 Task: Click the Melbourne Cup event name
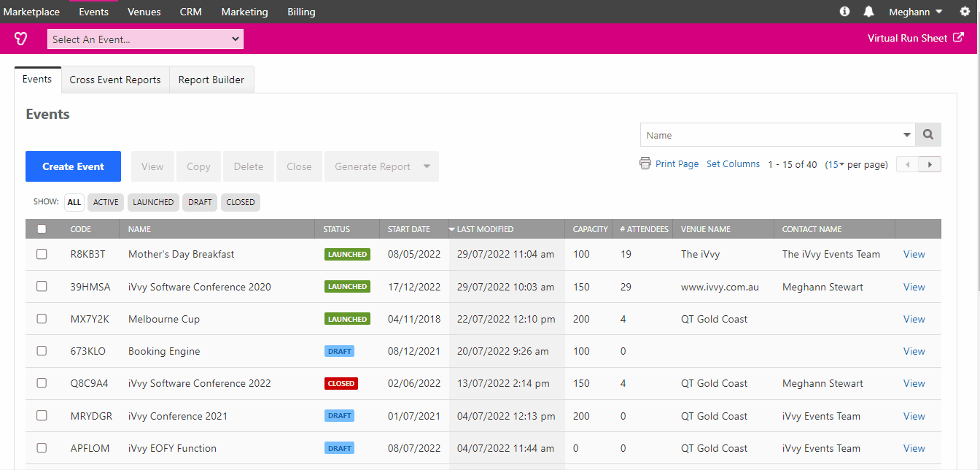164,319
